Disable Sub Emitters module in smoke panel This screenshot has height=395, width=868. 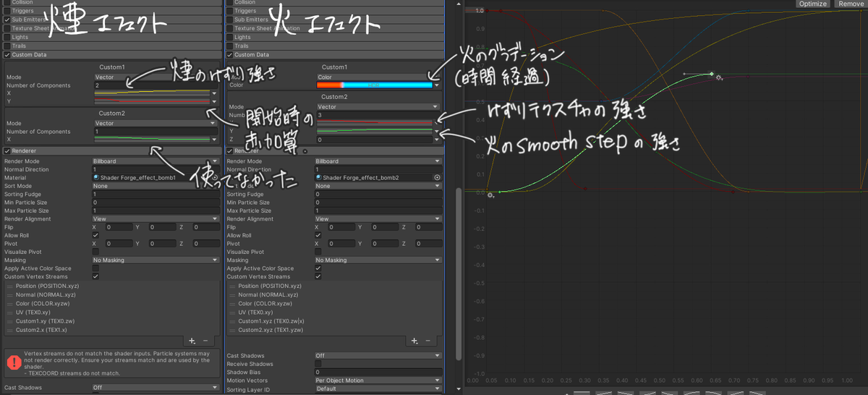pos(7,20)
